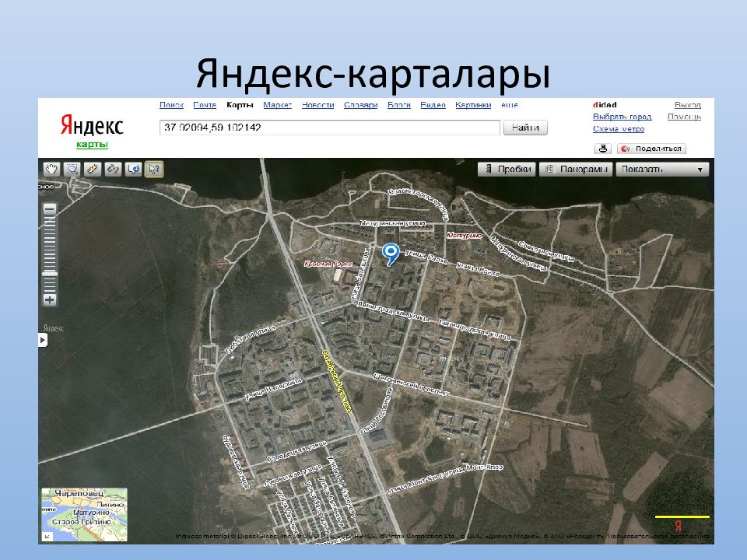The image size is (747, 560).
Task: Collapse the minimap with corner arrow
Action: [47, 537]
